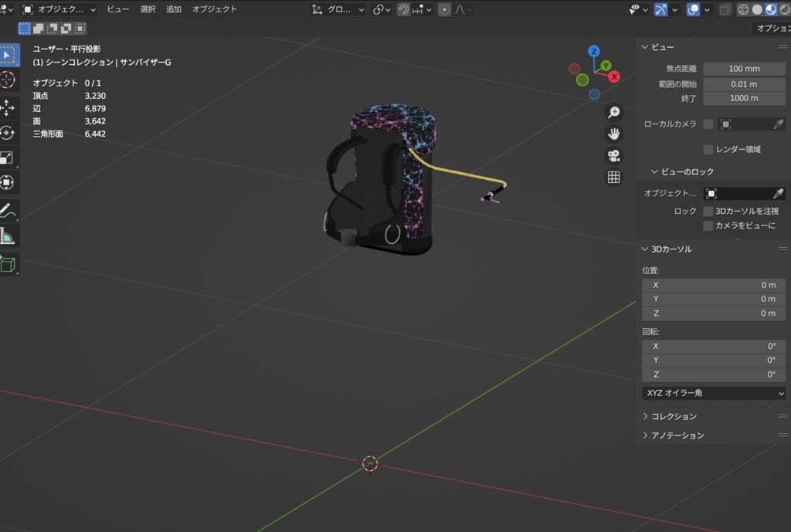This screenshot has width=791, height=532.
Task: Open the snapping options dropdown
Action: click(422, 9)
